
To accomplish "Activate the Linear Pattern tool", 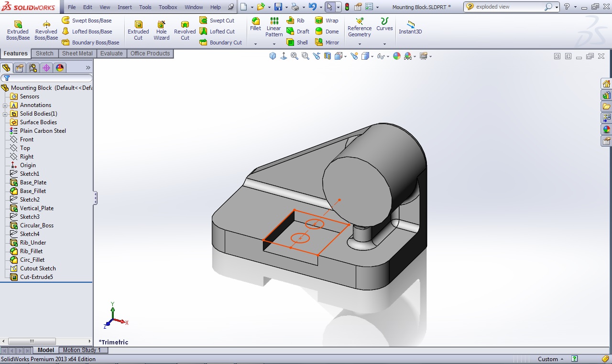I will 274,27.
